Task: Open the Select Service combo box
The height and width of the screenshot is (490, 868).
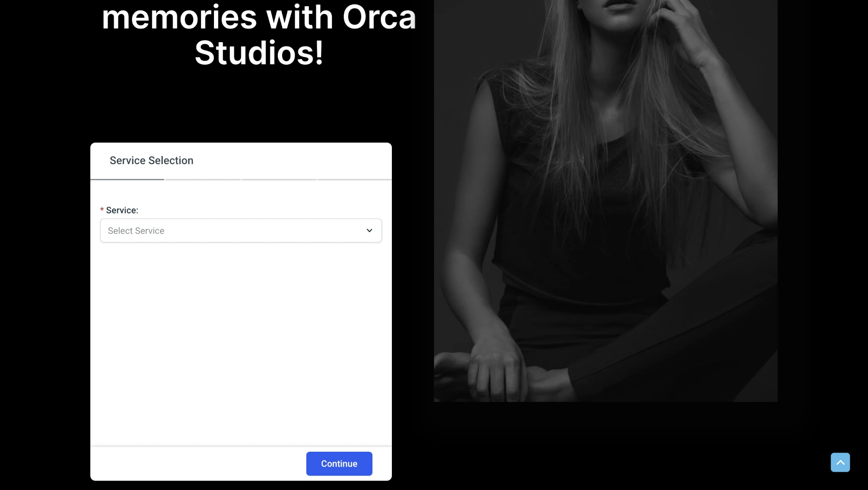Action: coord(241,231)
